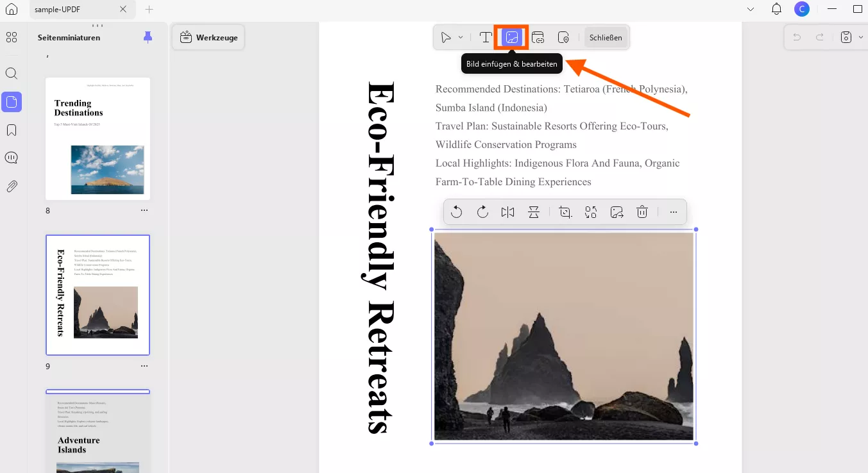Rotate the selected image counterclockwise
This screenshot has width=868, height=473.
point(456,212)
